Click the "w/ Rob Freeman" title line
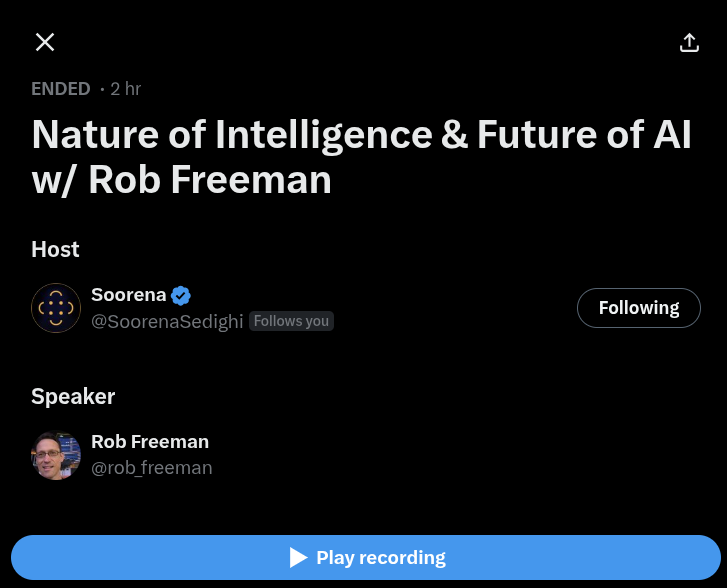 pos(181,180)
